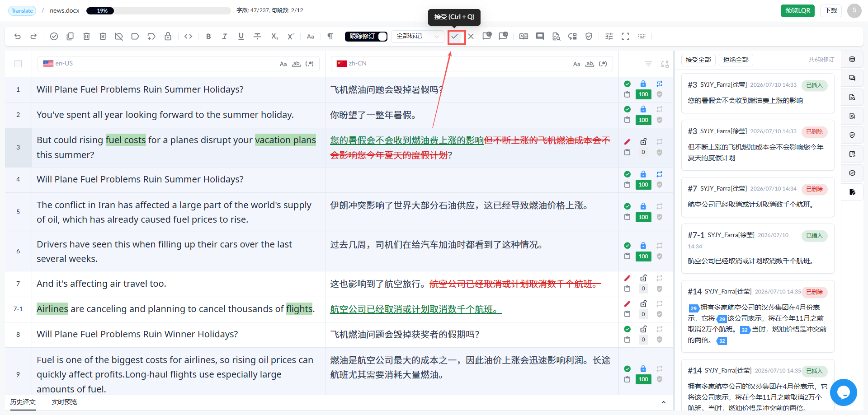This screenshot has height=415, width=868.
Task: Expand the bottom panel with chevron arrow
Action: click(663, 402)
